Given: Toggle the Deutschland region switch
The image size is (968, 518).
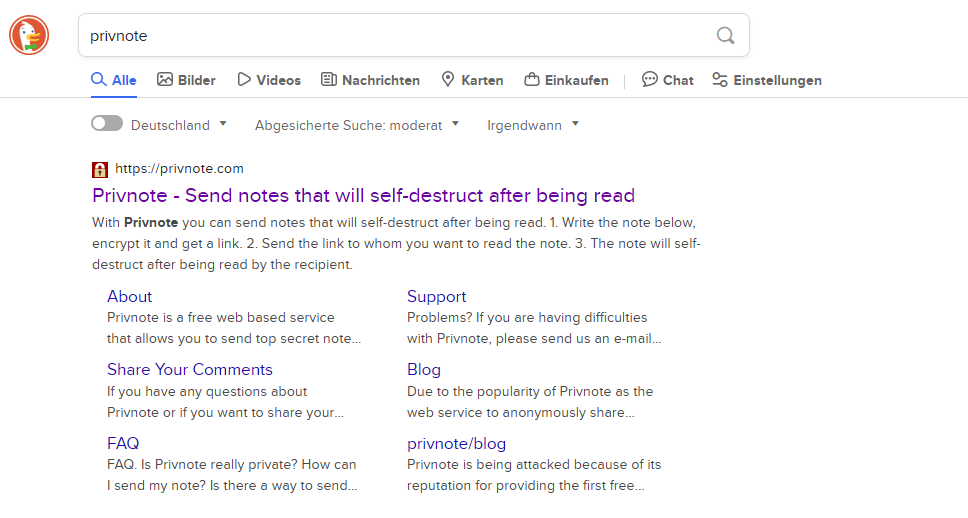Looking at the screenshot, I should (x=107, y=123).
